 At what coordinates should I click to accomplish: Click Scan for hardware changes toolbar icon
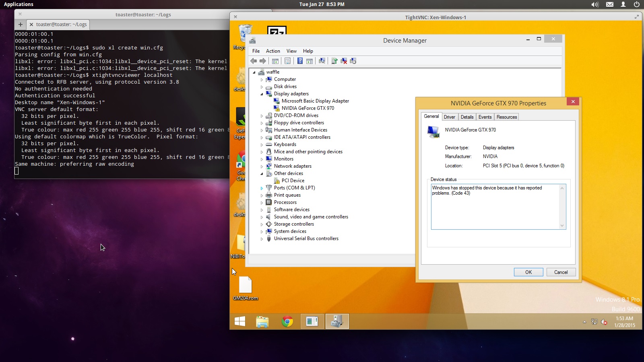pos(322,61)
